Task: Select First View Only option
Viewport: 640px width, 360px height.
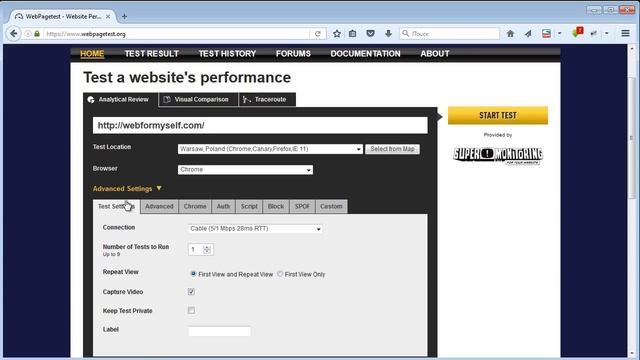Action: (x=280, y=274)
